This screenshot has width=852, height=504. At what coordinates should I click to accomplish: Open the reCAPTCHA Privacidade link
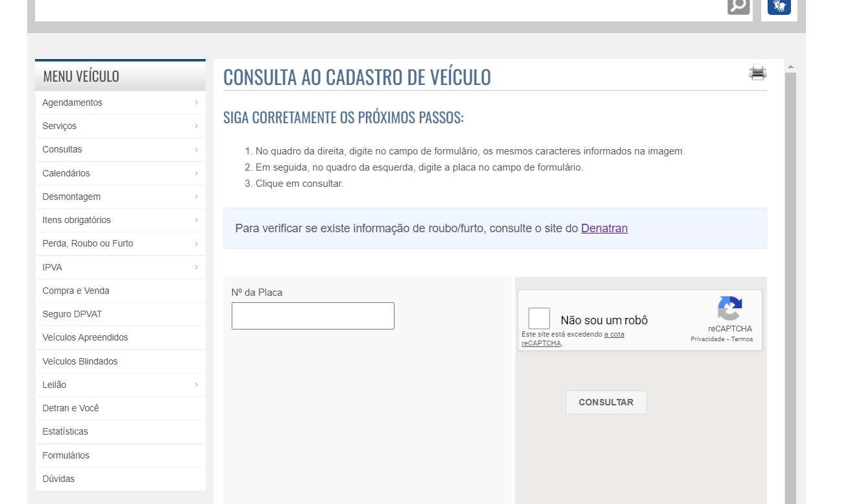tap(707, 339)
